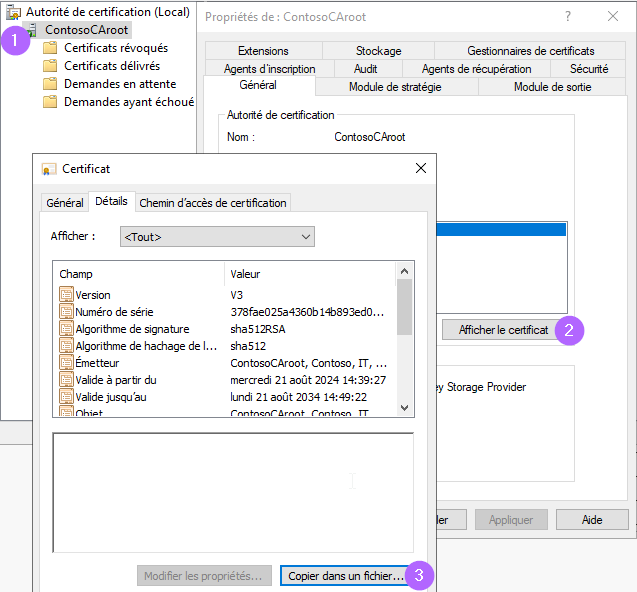Open the Module de stratégie tab
Screen dimensions: 637x592
395,87
